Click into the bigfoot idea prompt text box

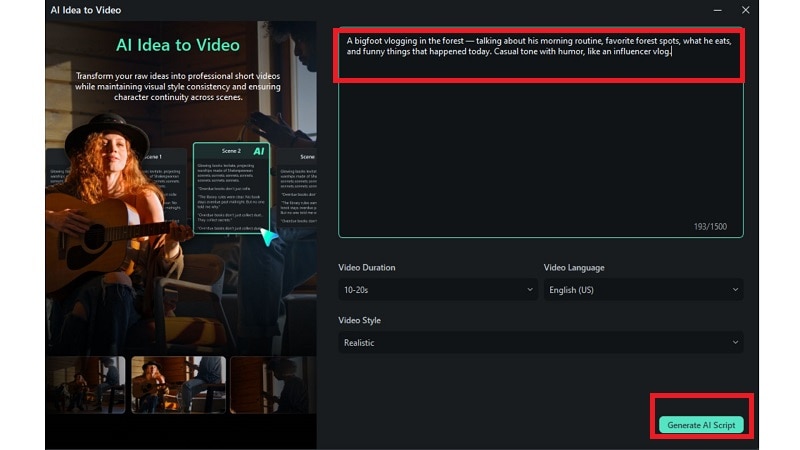click(540, 133)
